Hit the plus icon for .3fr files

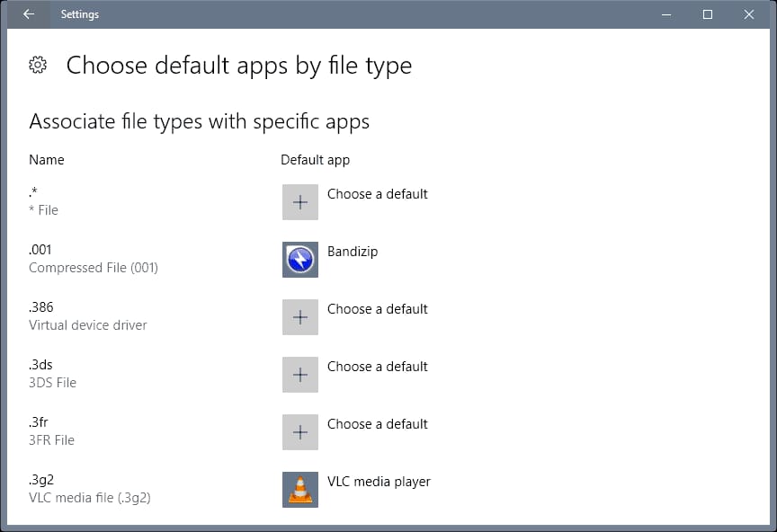pos(299,432)
